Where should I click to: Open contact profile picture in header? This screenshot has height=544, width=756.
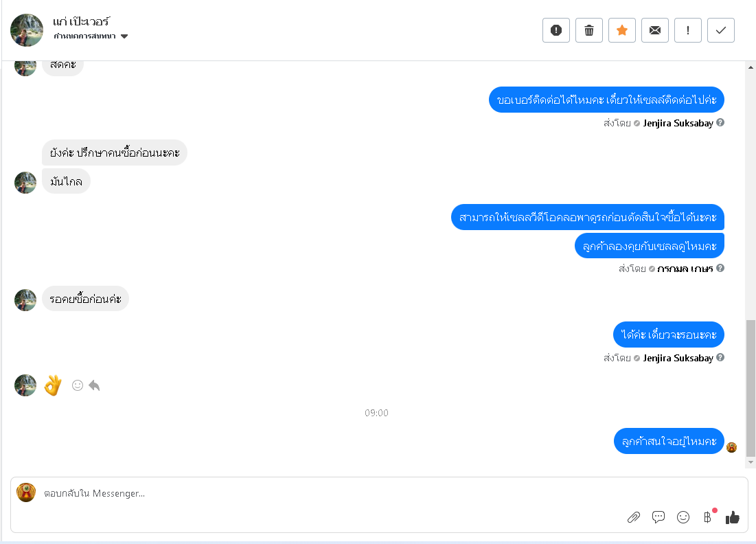(27, 30)
